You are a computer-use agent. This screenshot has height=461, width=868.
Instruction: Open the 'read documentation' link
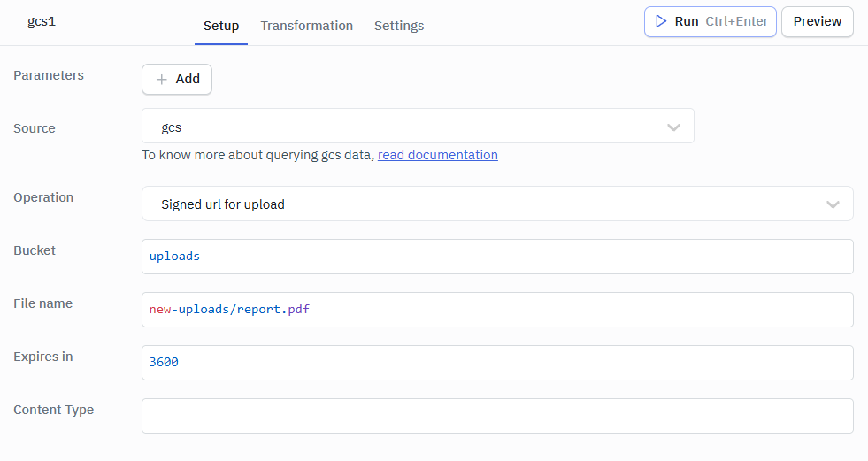coord(437,155)
